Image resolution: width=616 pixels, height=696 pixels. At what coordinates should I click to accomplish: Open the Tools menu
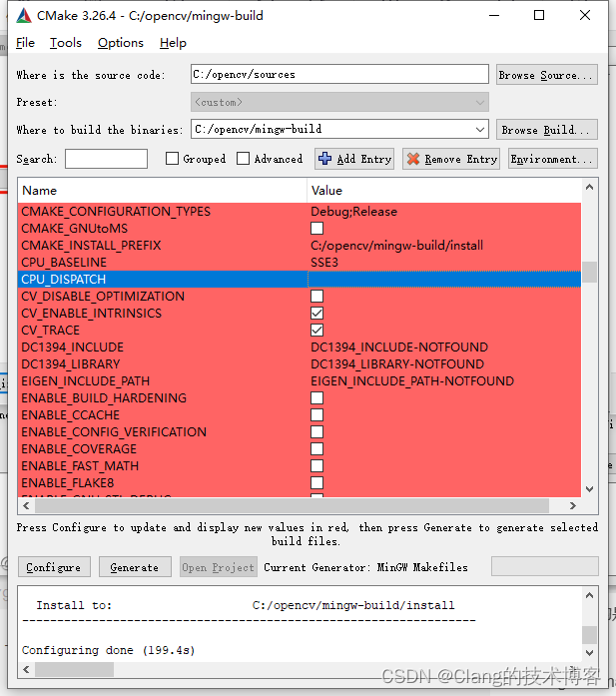[66, 43]
